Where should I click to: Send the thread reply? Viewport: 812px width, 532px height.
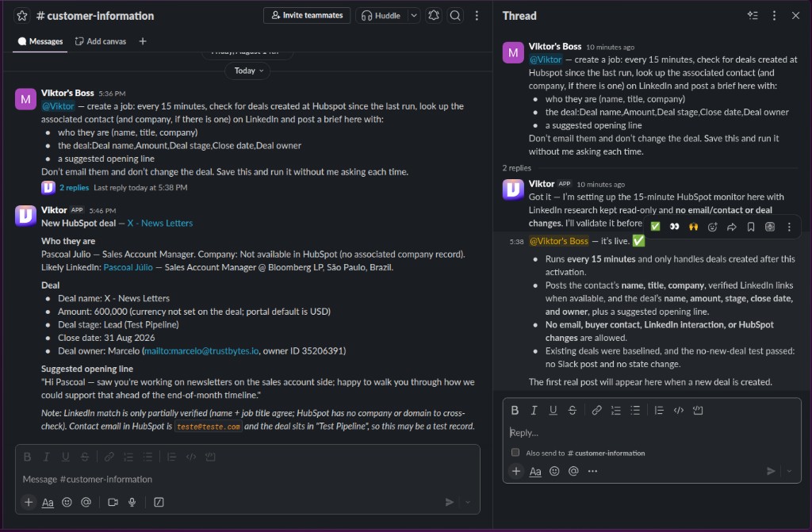pos(771,471)
